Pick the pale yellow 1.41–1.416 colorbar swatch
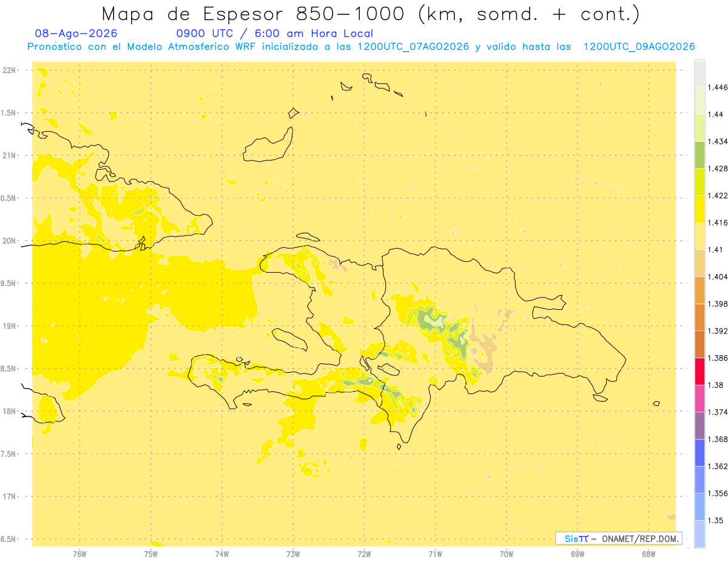The image size is (728, 562). 699,236
